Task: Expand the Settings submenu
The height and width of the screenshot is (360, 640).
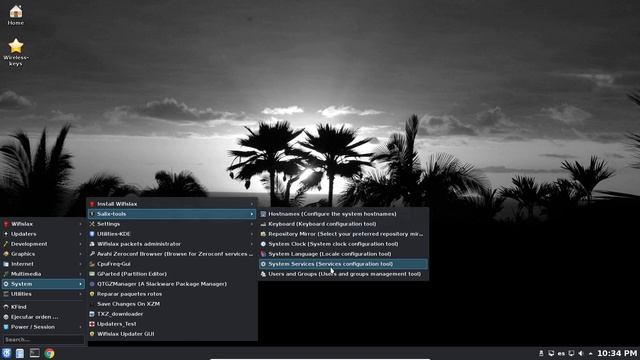Action: [172, 224]
